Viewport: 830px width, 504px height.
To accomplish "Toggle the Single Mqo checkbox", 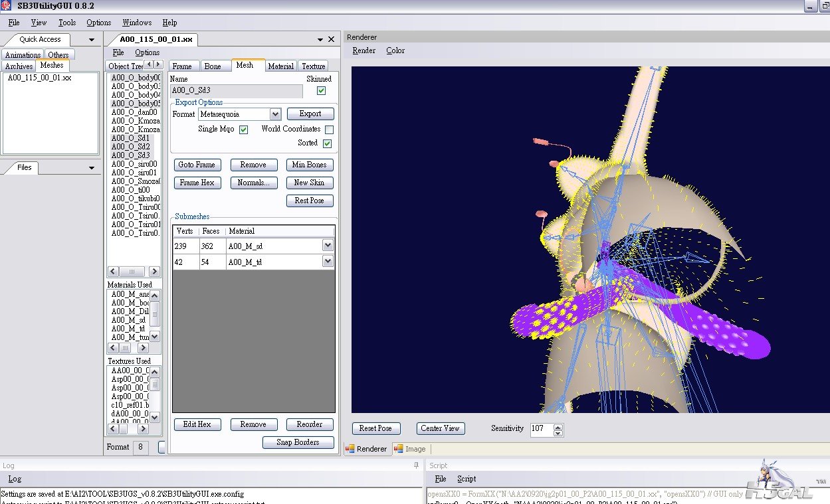I will click(x=243, y=129).
